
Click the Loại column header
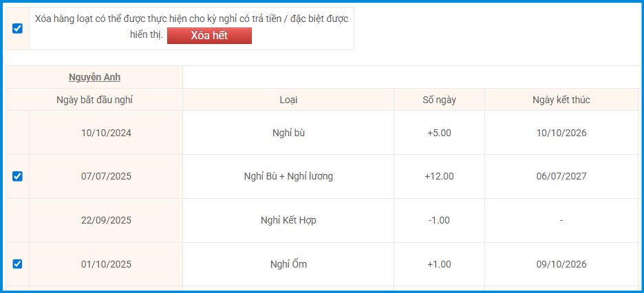(x=288, y=100)
